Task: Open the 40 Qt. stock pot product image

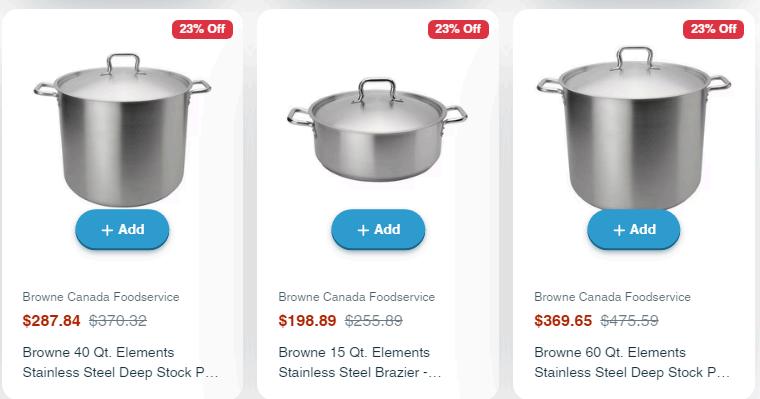Action: click(122, 130)
